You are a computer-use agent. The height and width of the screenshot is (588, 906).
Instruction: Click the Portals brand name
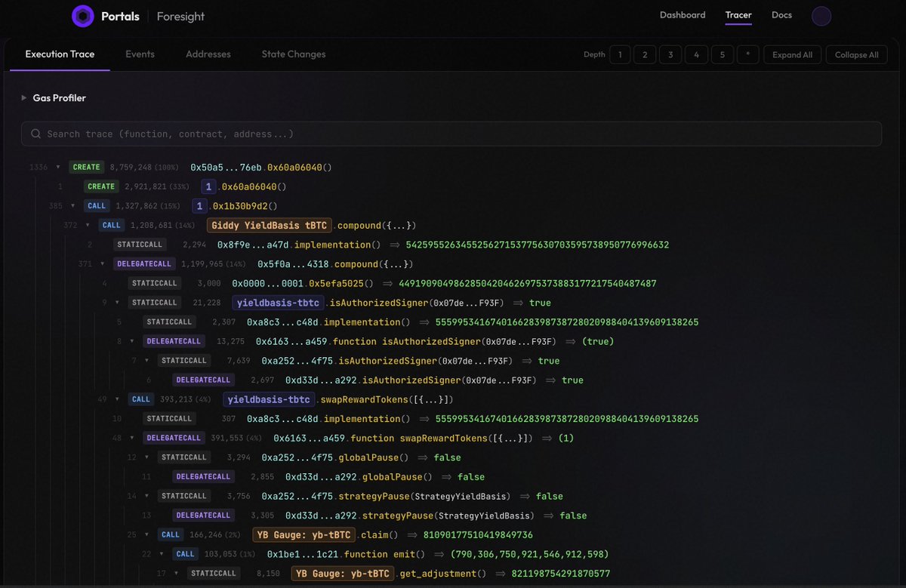120,16
